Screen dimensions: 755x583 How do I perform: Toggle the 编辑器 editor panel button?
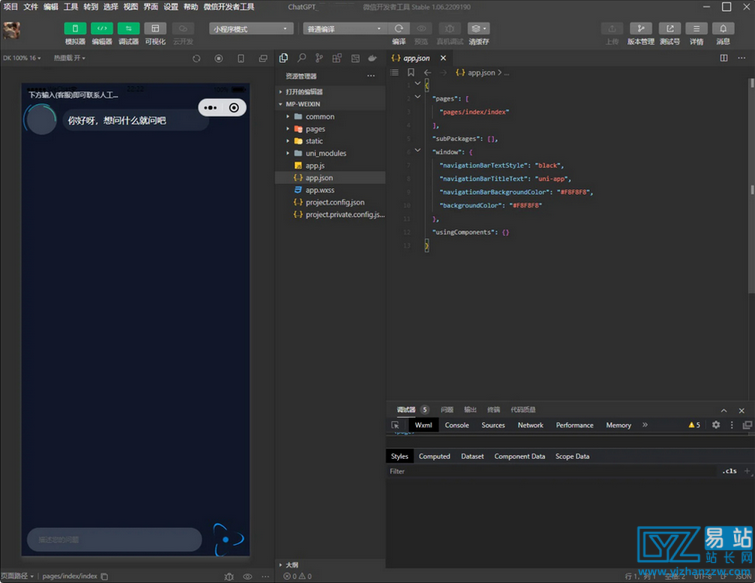click(x=102, y=29)
